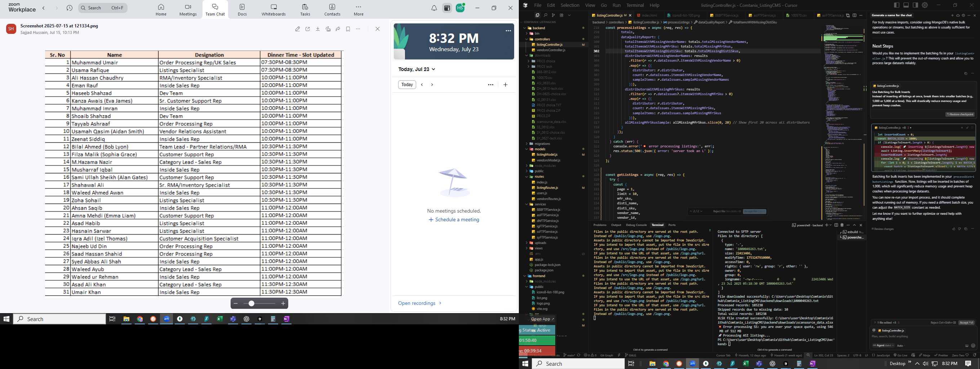Screen dimensions: 980x369
Task: Open the Agent mode dropdown in chat
Action: [883, 346]
